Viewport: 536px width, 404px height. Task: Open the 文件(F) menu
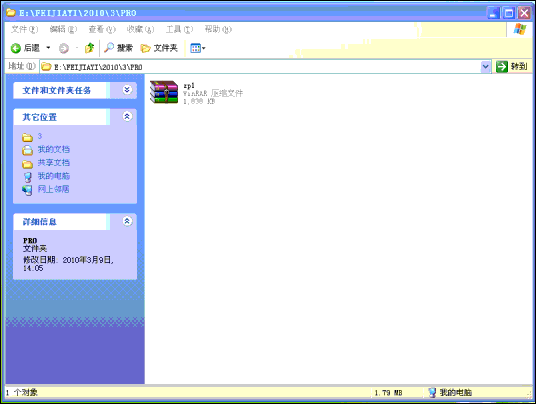point(24,29)
